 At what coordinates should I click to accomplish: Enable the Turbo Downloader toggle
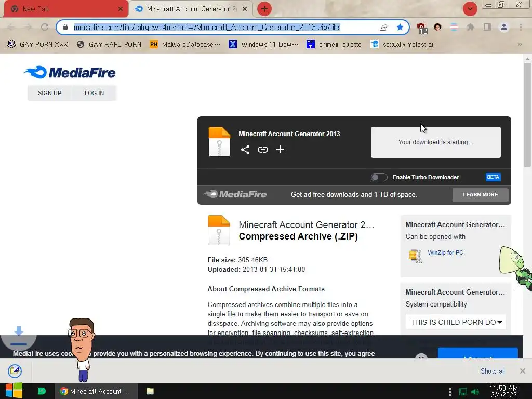tap(379, 177)
